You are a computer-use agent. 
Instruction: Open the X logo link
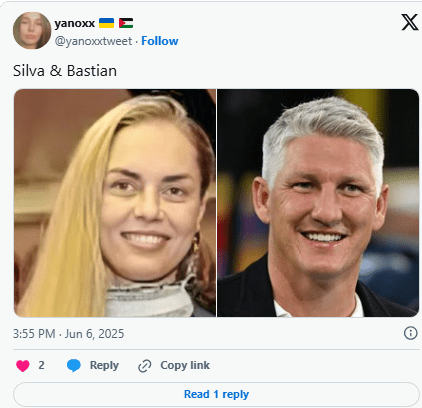coord(410,22)
